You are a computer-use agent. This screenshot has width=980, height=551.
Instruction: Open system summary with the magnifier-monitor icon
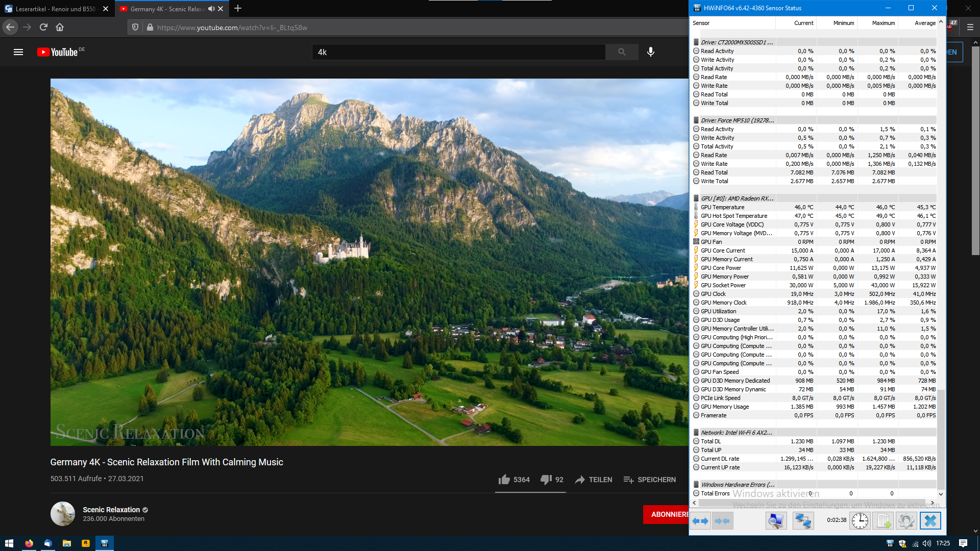776,520
